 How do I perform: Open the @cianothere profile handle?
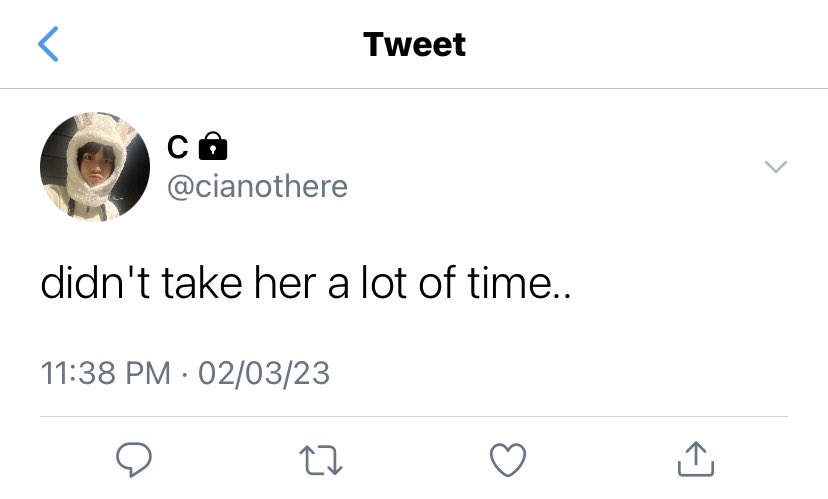(x=257, y=186)
